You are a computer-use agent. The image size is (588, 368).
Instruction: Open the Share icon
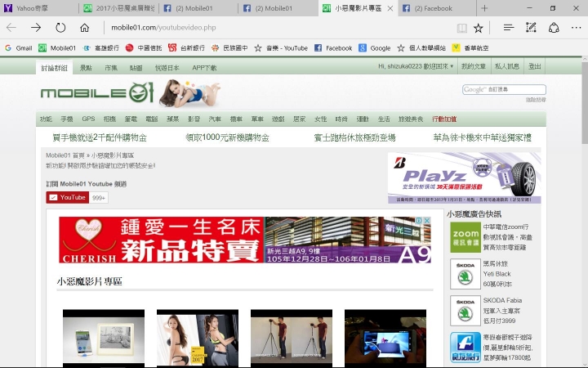(x=554, y=28)
